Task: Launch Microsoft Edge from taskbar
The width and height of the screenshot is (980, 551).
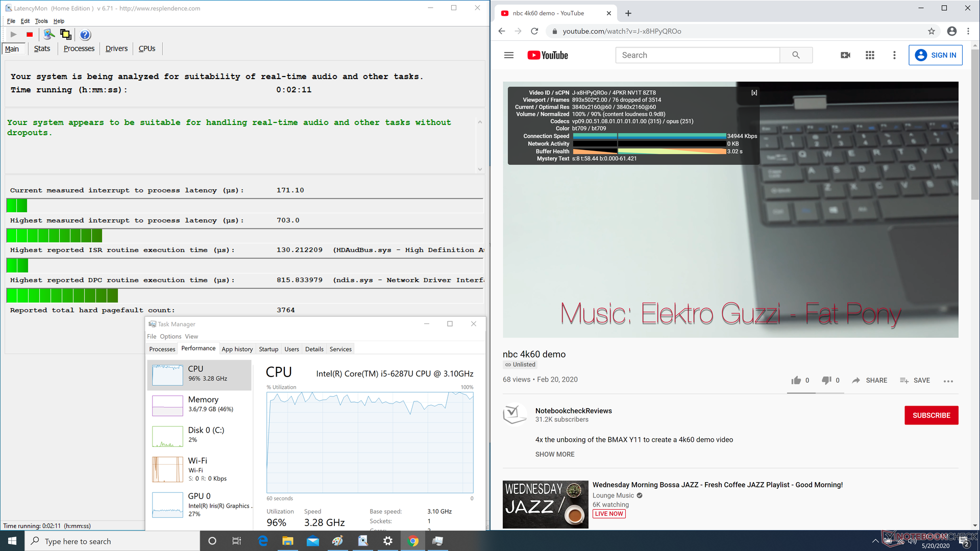Action: 263,541
